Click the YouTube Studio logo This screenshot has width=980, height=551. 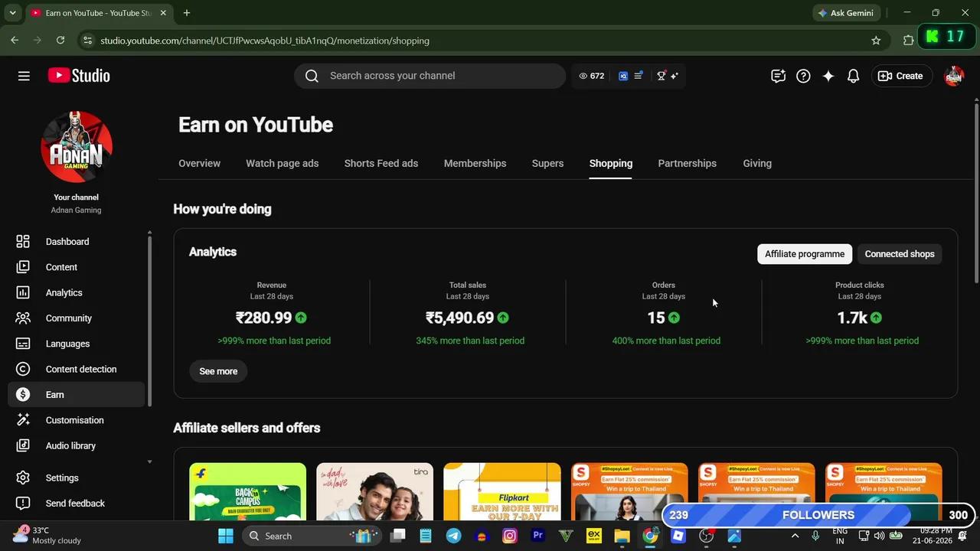79,76
